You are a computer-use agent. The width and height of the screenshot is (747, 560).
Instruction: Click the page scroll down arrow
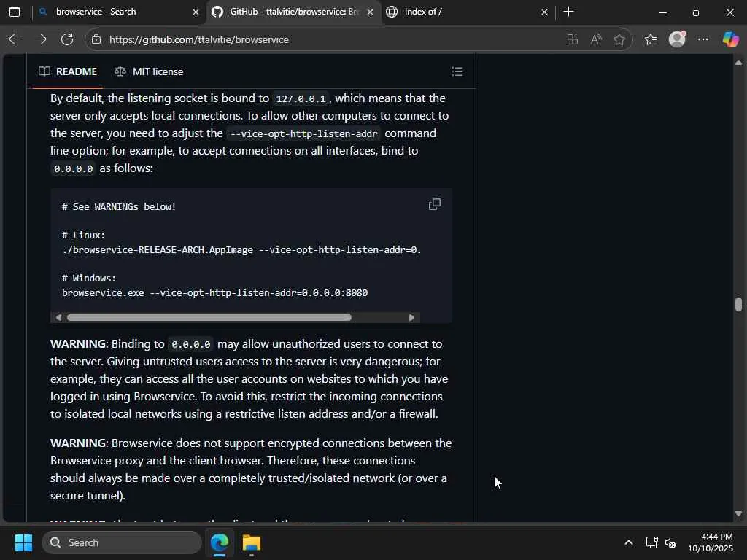738,514
